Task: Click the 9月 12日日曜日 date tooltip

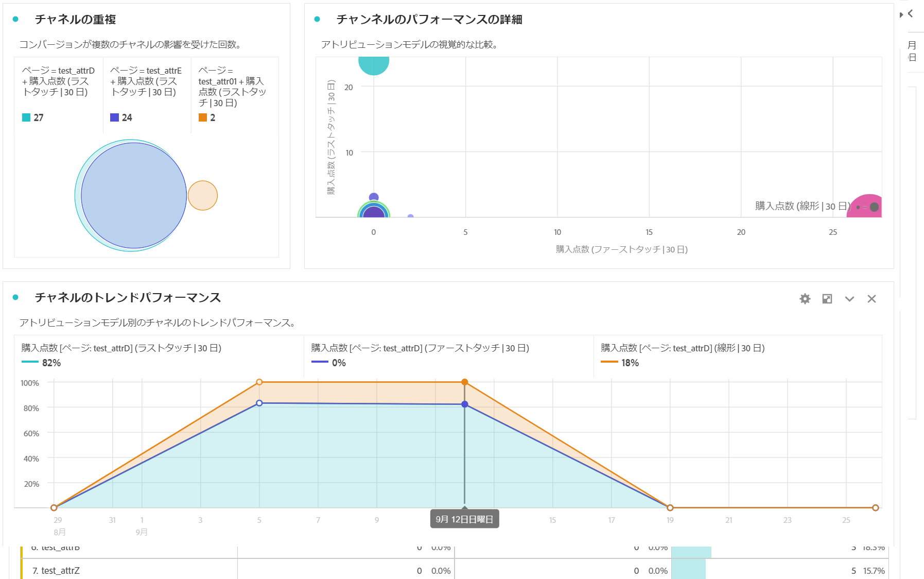Action: coord(464,519)
